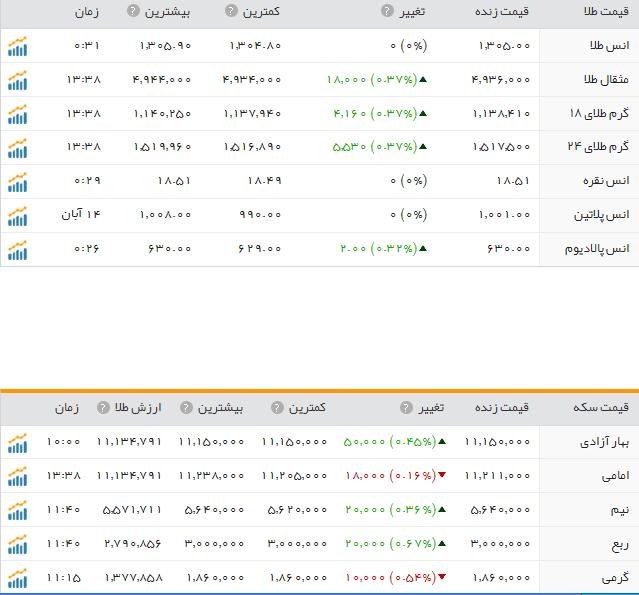Click the مثقال طلا row label
Screen dimensions: 639x595
point(606,79)
